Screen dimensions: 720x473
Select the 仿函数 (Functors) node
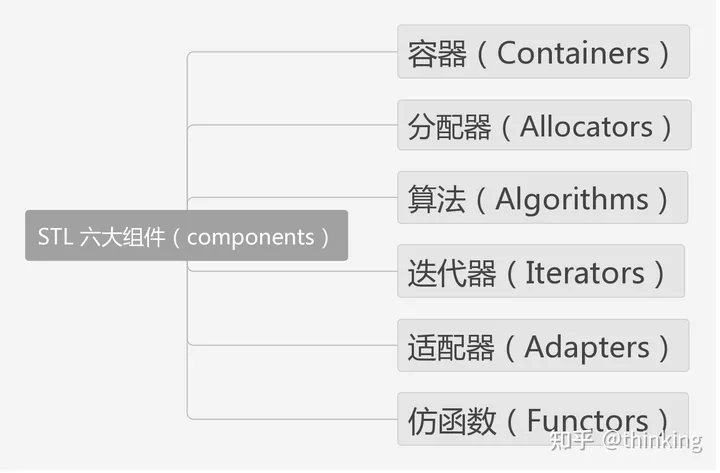[543, 419]
